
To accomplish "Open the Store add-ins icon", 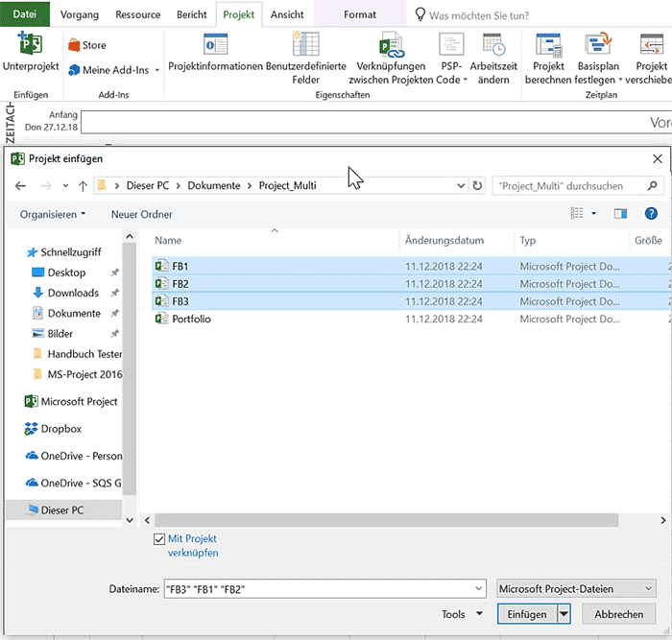I will [x=76, y=45].
